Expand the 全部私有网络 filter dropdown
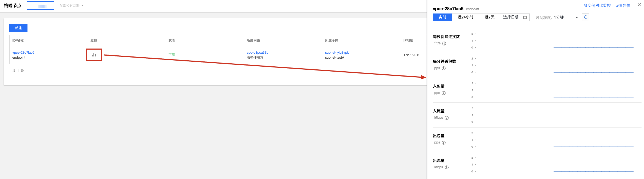This screenshot has height=179, width=644. [x=71, y=6]
